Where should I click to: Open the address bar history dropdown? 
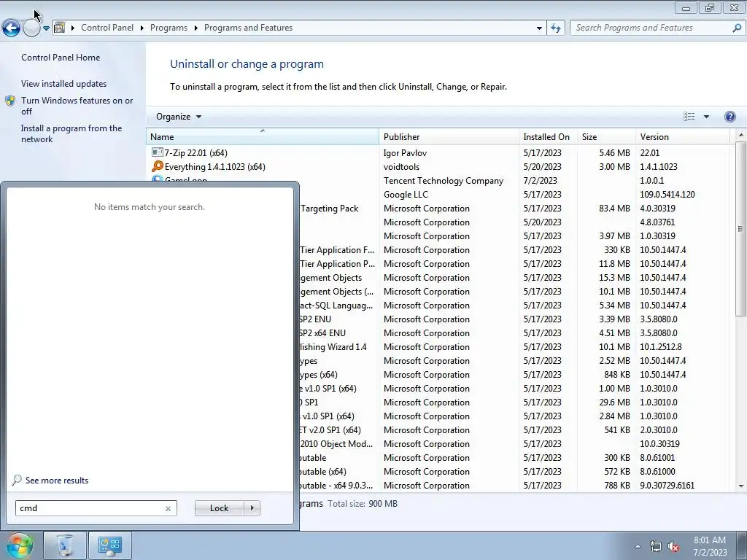pos(539,28)
